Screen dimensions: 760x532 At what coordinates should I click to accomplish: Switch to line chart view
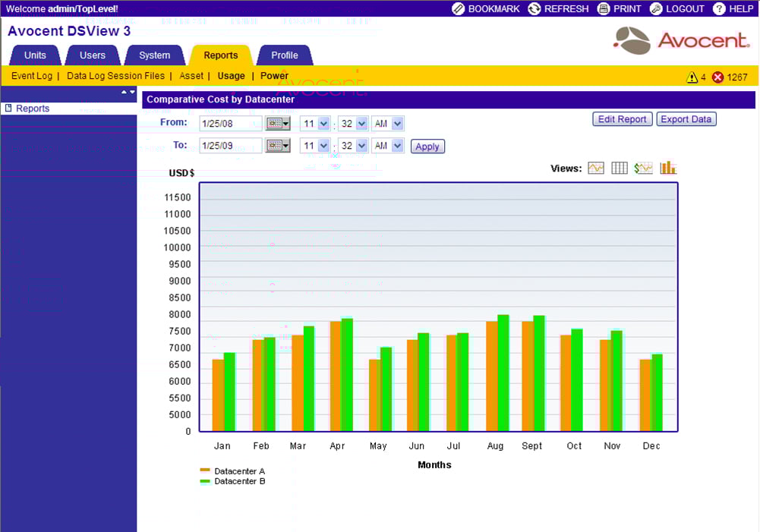pyautogui.click(x=596, y=168)
